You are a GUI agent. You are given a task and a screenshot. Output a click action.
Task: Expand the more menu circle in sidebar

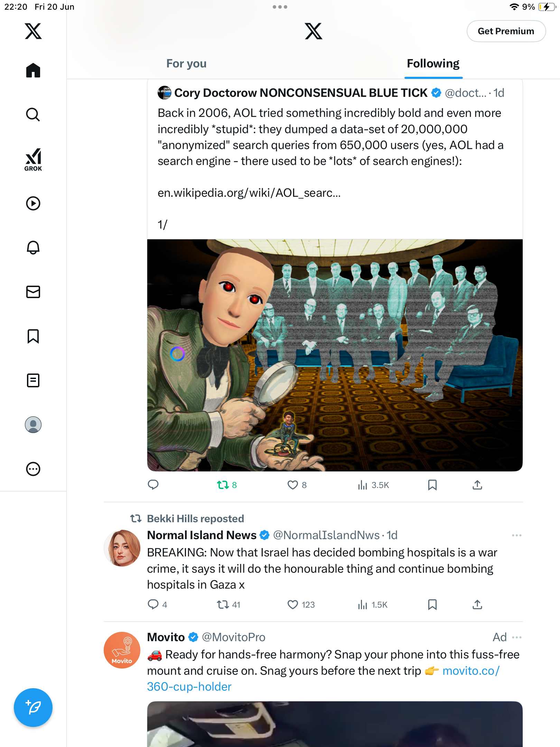pyautogui.click(x=33, y=469)
